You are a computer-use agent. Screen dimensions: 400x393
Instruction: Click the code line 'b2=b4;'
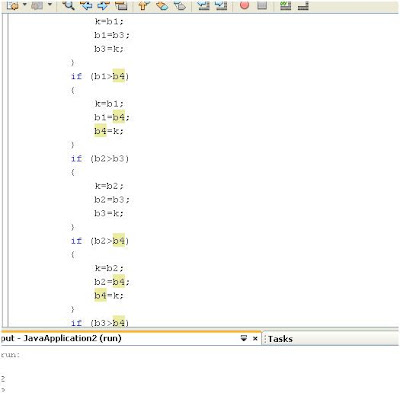pos(112,282)
